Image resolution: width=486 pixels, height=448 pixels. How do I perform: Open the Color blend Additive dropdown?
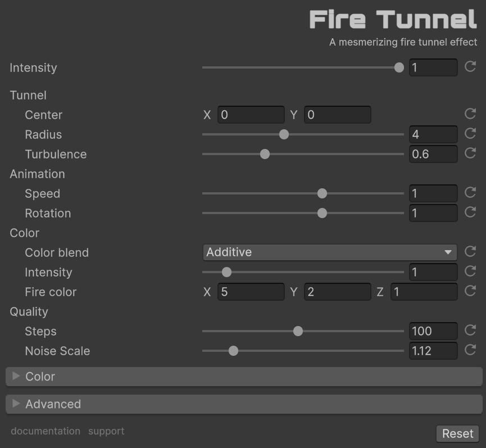click(x=329, y=252)
